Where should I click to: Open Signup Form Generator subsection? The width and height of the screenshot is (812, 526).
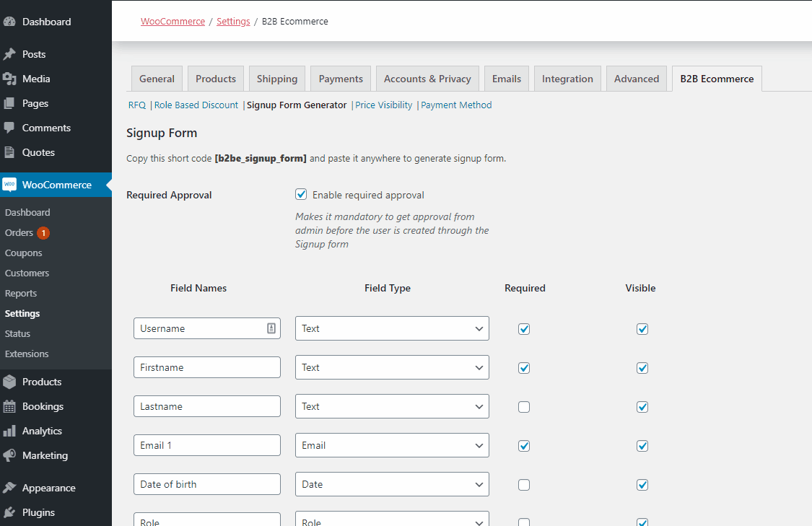tap(297, 105)
